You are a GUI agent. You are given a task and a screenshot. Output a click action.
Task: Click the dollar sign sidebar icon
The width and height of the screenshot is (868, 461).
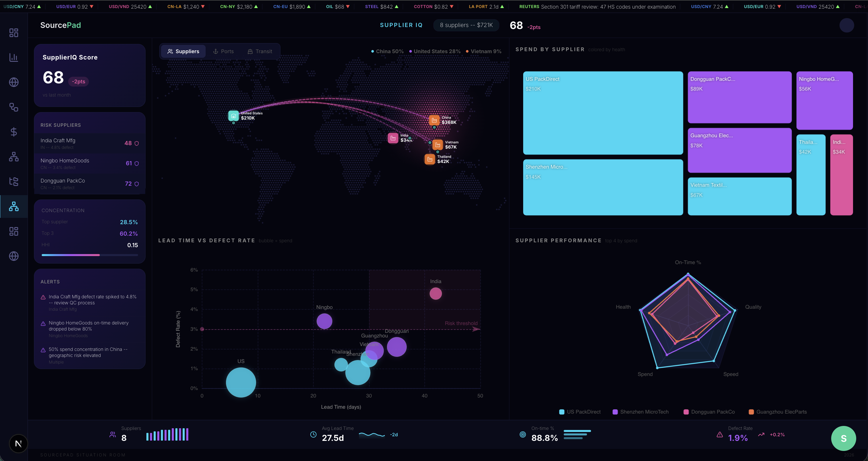coord(14,132)
